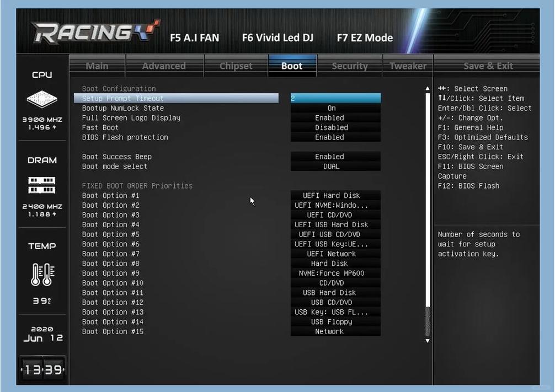Open F5 A.I FAN settings
The height and width of the screenshot is (392, 555).
tap(194, 38)
